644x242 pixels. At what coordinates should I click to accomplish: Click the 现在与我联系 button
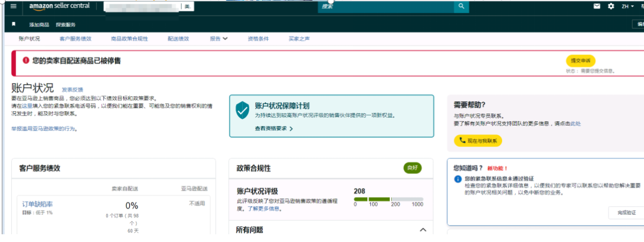pyautogui.click(x=478, y=141)
